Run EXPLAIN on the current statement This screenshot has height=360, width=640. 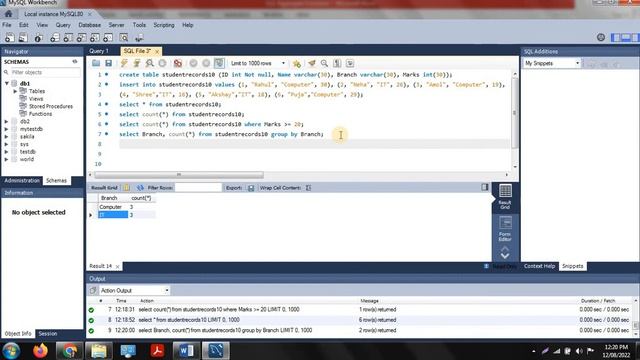click(x=150, y=63)
